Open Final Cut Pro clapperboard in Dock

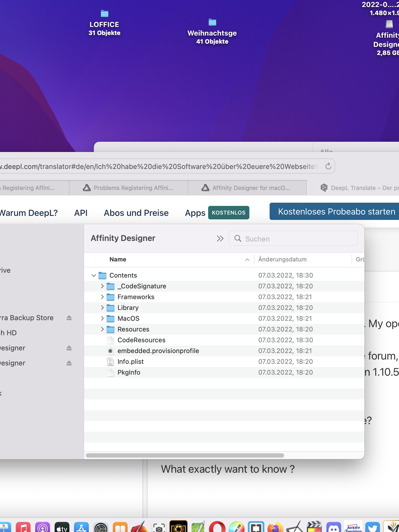[314, 527]
